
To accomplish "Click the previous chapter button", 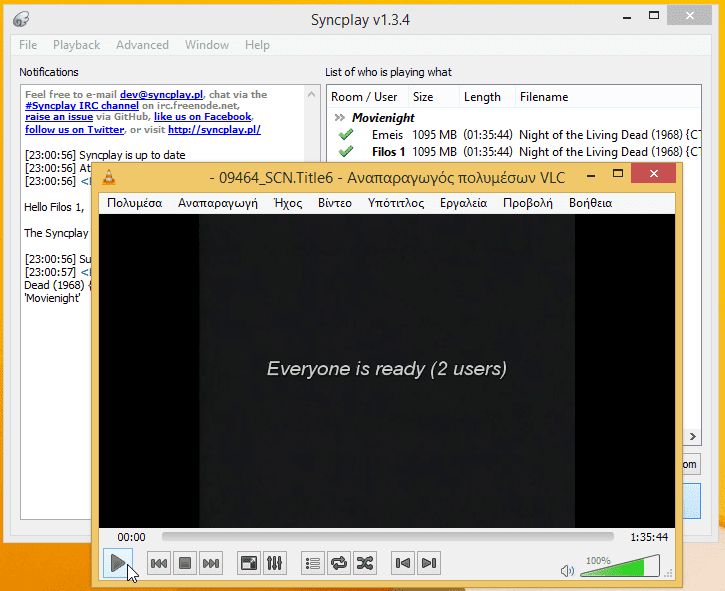I will (403, 563).
